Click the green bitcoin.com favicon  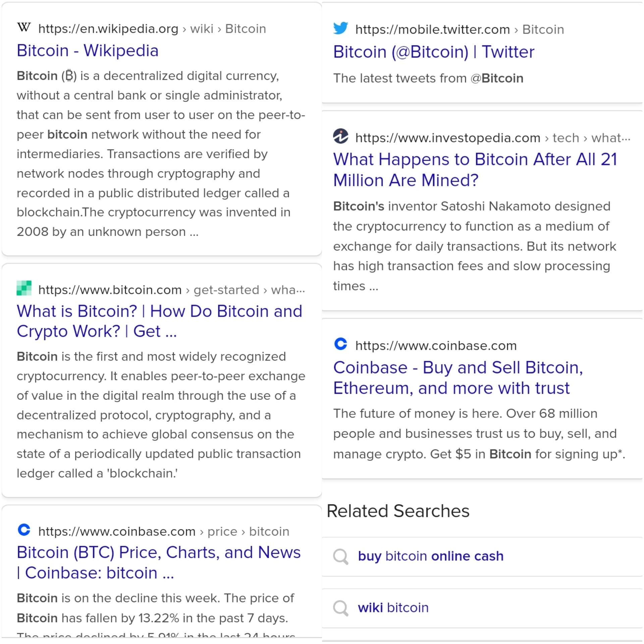tap(24, 288)
